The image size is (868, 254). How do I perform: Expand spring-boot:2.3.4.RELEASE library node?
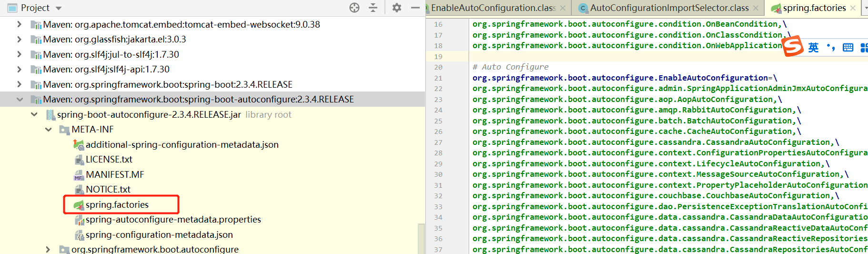19,84
